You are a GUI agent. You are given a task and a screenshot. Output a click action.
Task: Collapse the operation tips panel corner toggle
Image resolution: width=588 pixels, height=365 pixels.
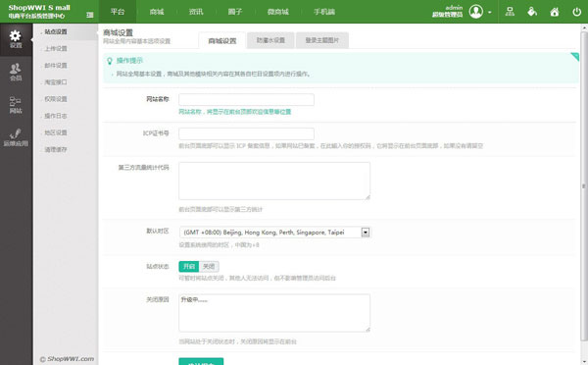[575, 57]
